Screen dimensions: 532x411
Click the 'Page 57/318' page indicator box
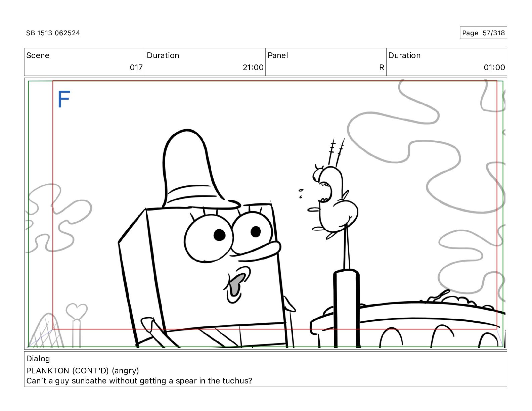click(483, 33)
